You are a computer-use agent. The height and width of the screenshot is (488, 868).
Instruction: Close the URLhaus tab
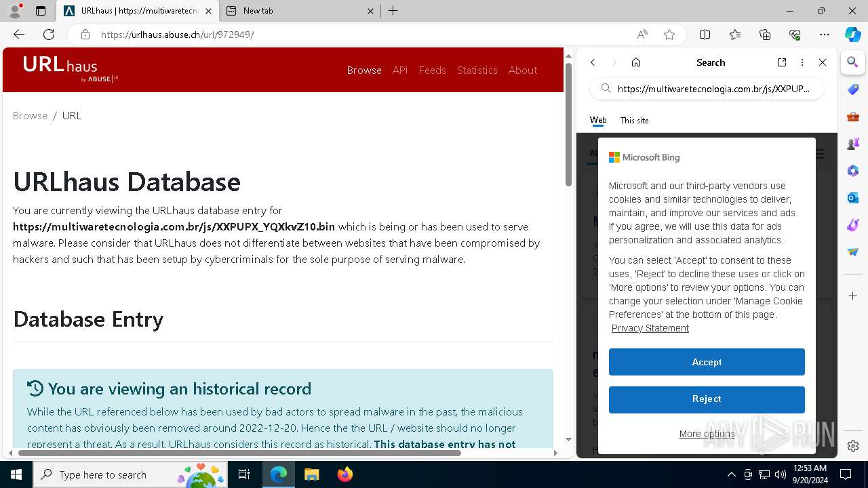[x=208, y=11]
